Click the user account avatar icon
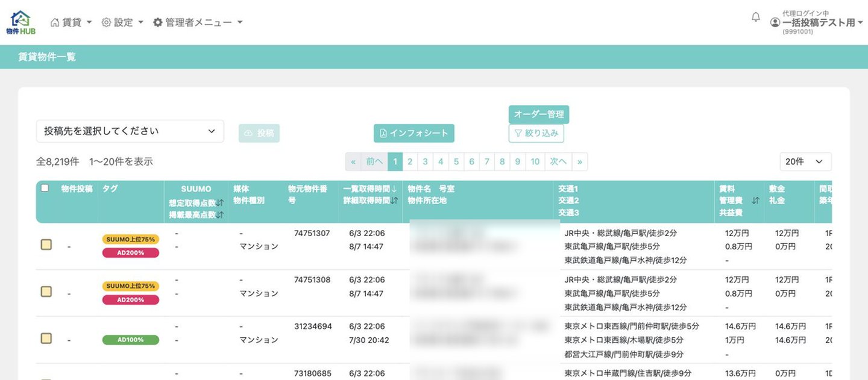 (775, 22)
